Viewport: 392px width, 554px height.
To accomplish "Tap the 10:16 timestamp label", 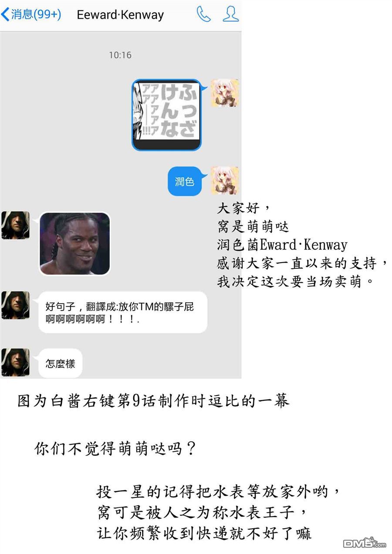I will click(120, 55).
